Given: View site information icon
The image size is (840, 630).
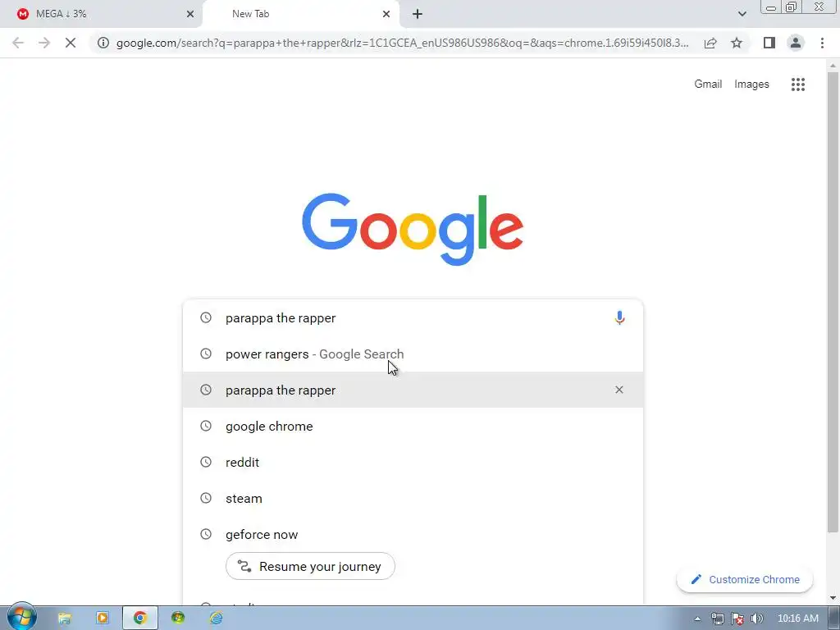Looking at the screenshot, I should click(x=103, y=43).
